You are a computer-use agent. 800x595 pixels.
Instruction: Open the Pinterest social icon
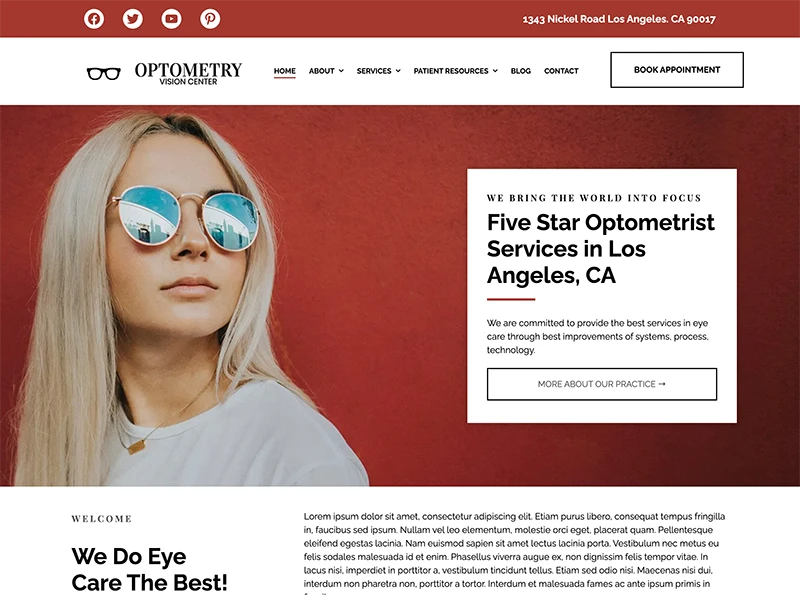210,19
